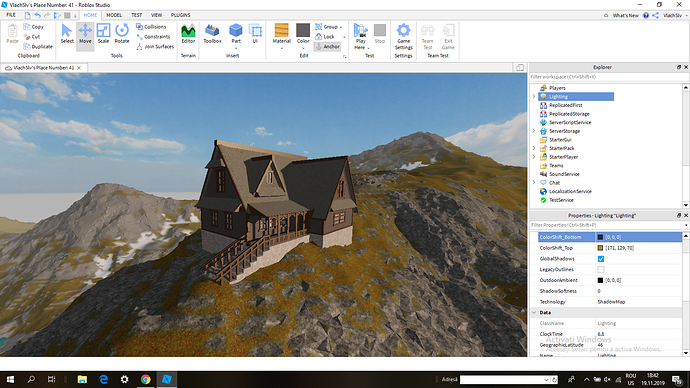Expand the StarterPlayer tree node
The height and width of the screenshot is (388, 690).
click(x=534, y=157)
